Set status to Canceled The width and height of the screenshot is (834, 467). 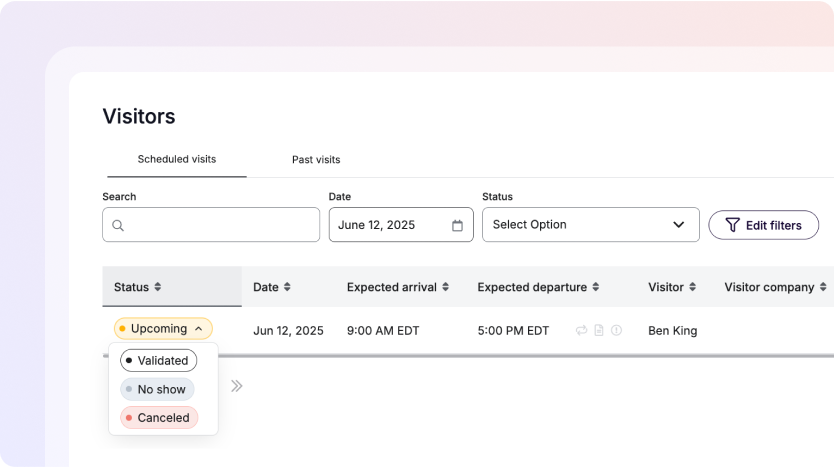click(159, 418)
